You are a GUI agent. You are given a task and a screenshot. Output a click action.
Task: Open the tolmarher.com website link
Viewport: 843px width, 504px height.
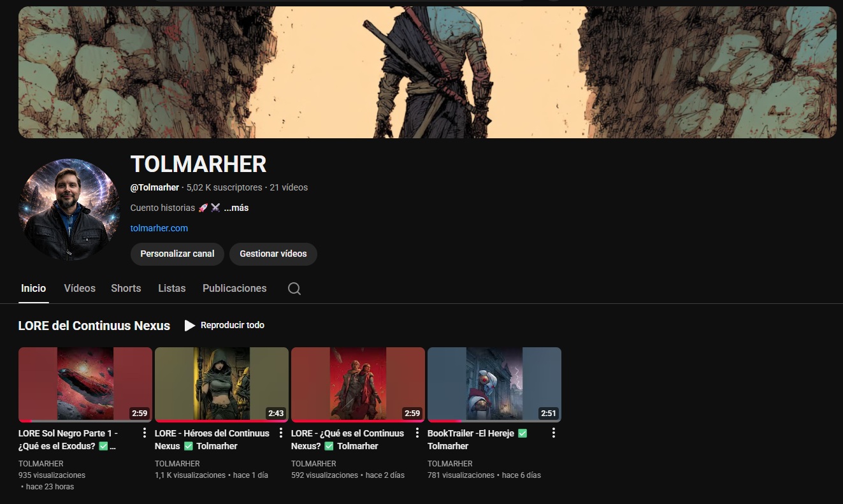pos(159,228)
